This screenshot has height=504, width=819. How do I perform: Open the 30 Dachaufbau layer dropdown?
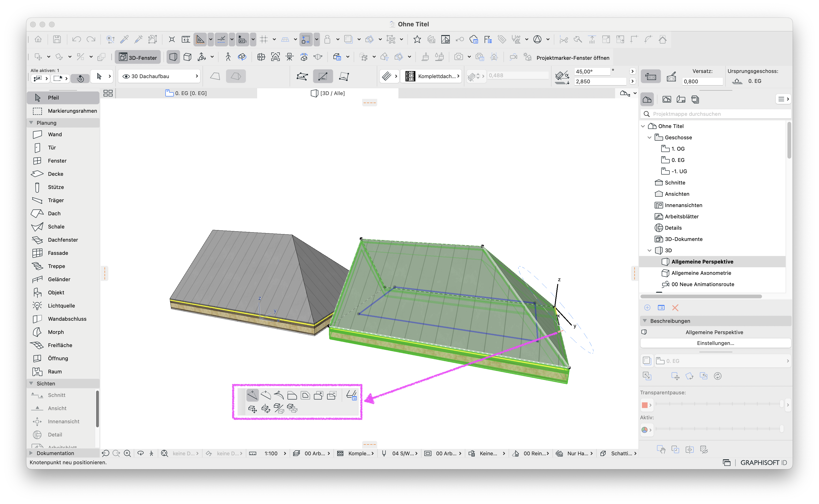(159, 76)
